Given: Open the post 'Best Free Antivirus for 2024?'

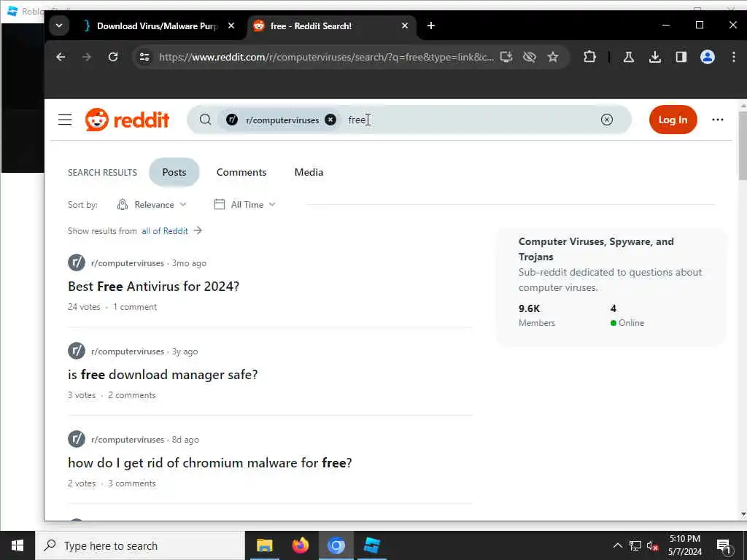Looking at the screenshot, I should point(153,286).
